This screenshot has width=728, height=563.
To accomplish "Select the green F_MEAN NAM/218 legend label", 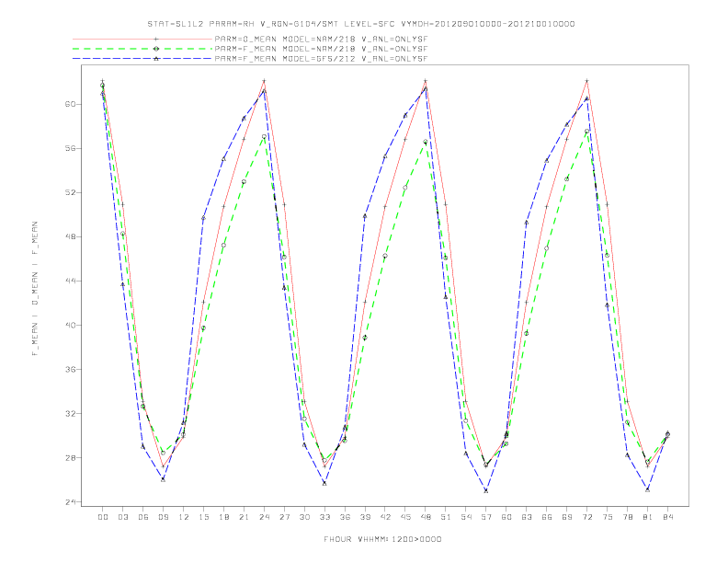I will 322,49.
